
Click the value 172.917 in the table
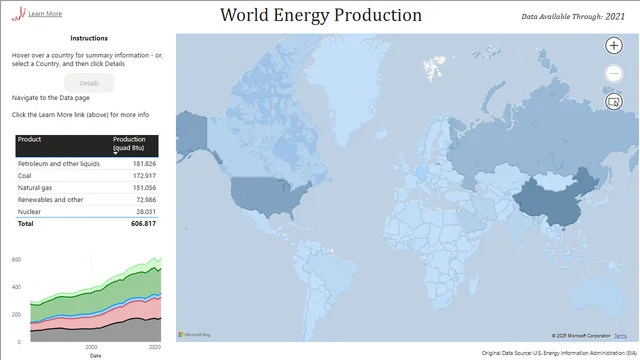(144, 176)
